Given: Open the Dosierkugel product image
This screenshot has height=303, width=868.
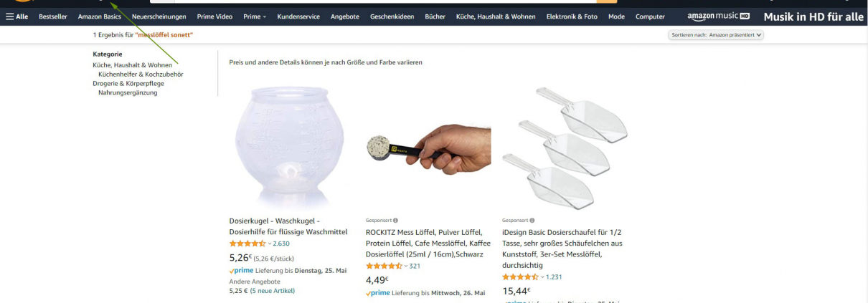Looking at the screenshot, I should tap(289, 148).
